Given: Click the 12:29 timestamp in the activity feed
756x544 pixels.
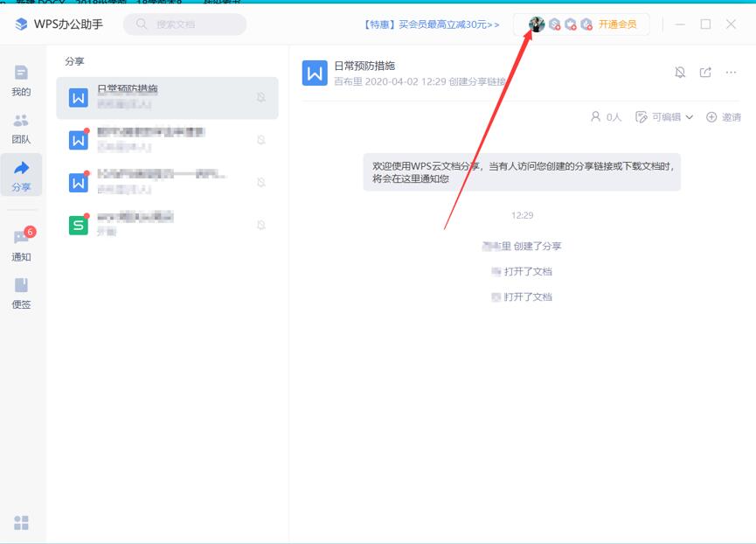Looking at the screenshot, I should pyautogui.click(x=522, y=215).
